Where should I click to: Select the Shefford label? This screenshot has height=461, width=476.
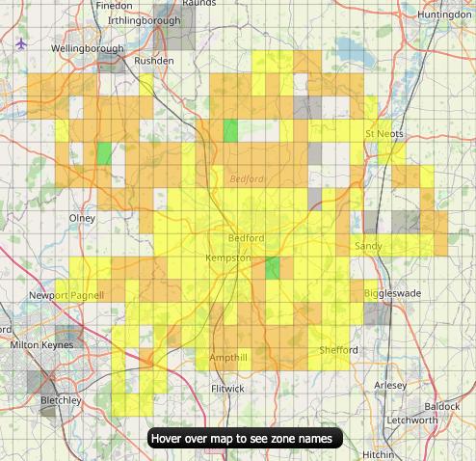pyautogui.click(x=338, y=350)
